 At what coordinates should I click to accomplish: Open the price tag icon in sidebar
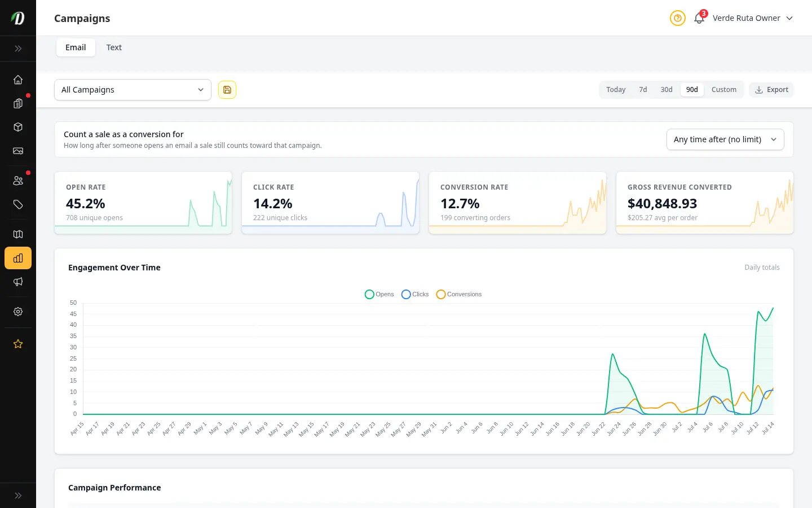pyautogui.click(x=18, y=204)
